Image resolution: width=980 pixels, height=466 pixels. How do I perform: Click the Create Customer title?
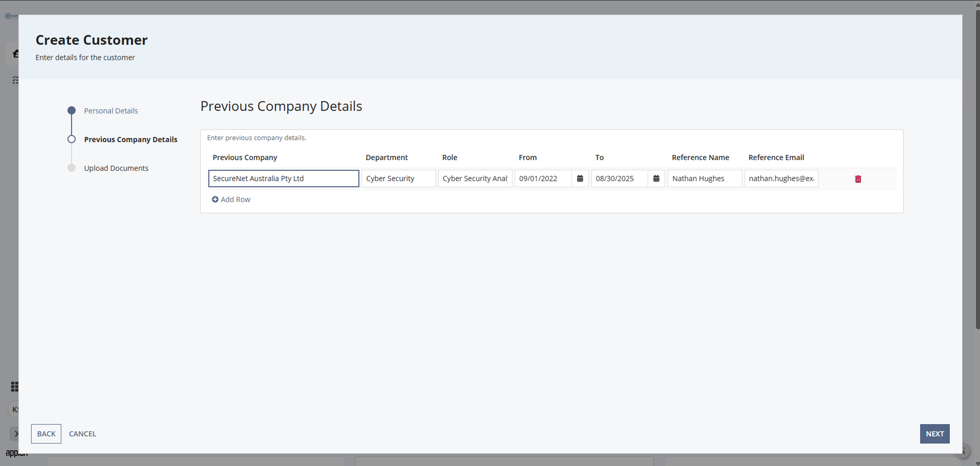pyautogui.click(x=91, y=40)
